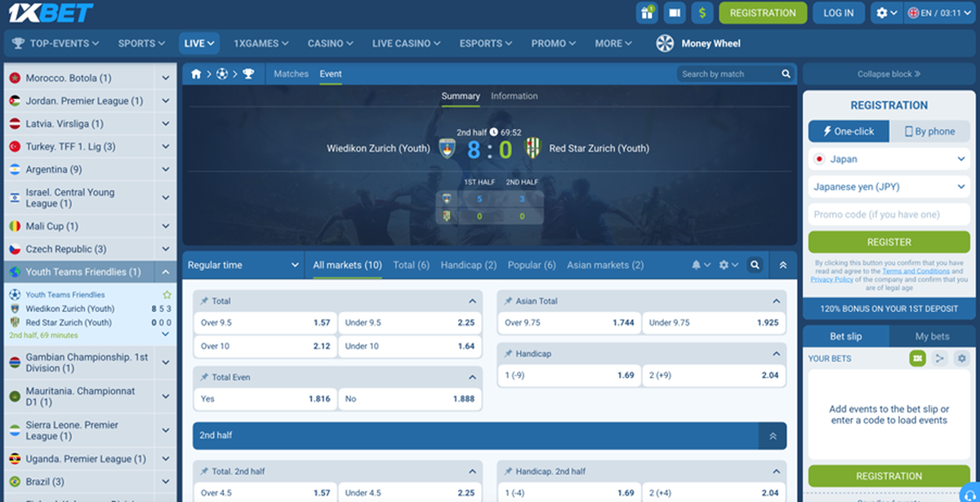This screenshot has height=502, width=980.
Task: Click Collapse block link
Action: pos(889,74)
